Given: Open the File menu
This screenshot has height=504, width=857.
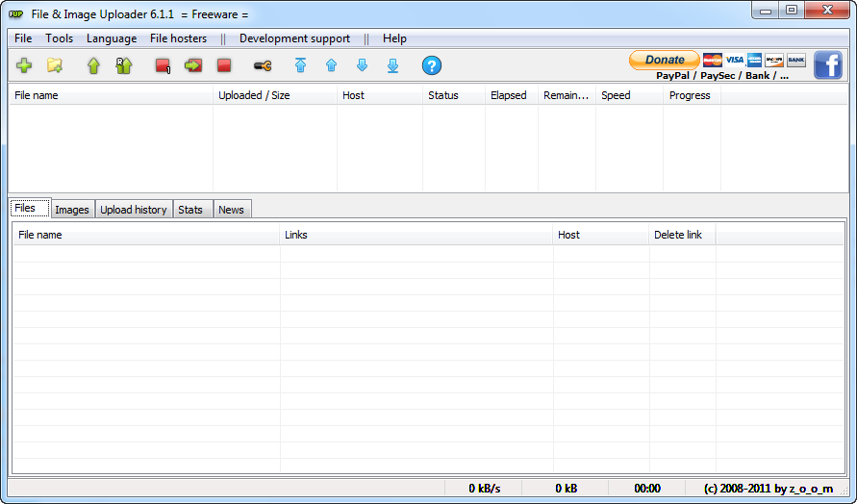Looking at the screenshot, I should pos(23,38).
